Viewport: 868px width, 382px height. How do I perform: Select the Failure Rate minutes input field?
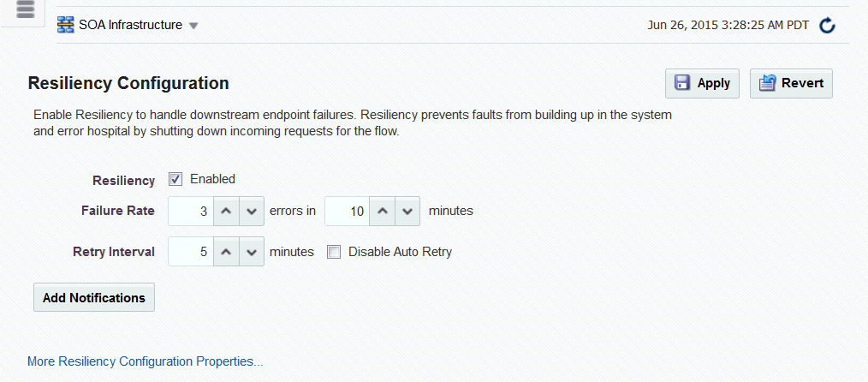[347, 211]
